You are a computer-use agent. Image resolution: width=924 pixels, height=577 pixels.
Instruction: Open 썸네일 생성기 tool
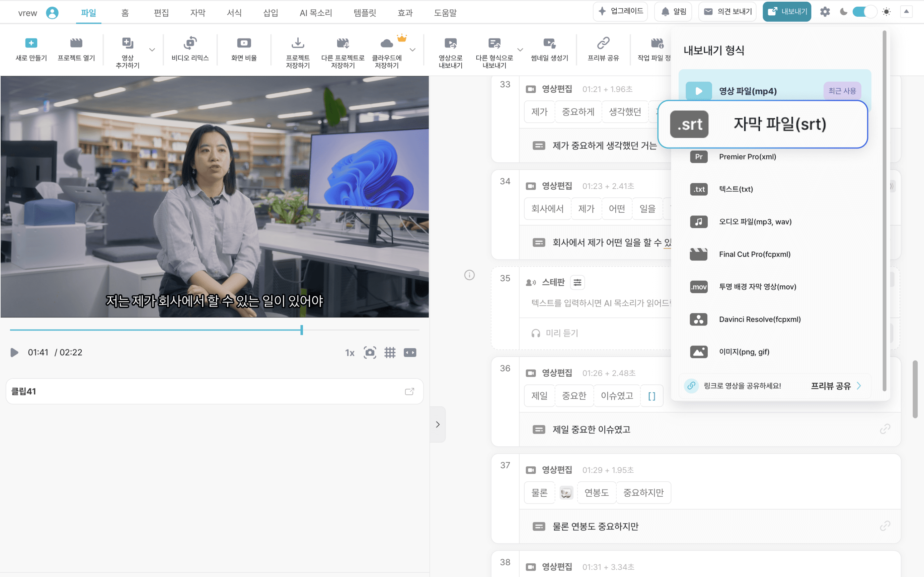[549, 43]
